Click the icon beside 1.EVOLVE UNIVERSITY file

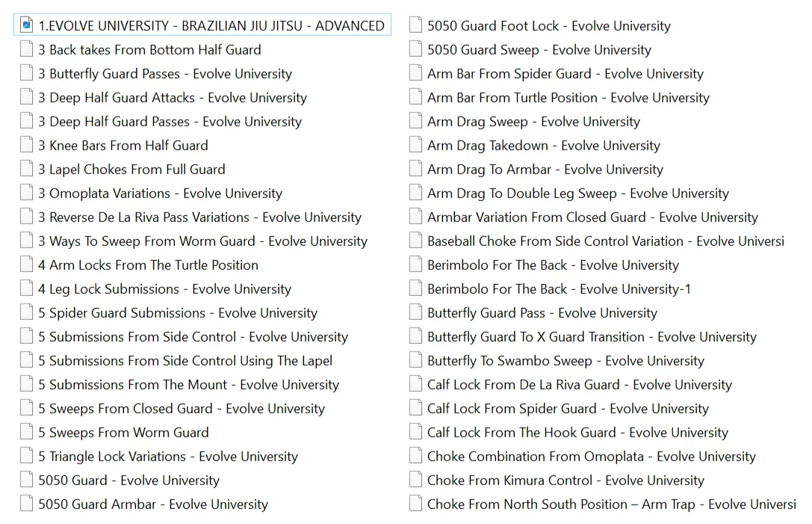coord(27,25)
